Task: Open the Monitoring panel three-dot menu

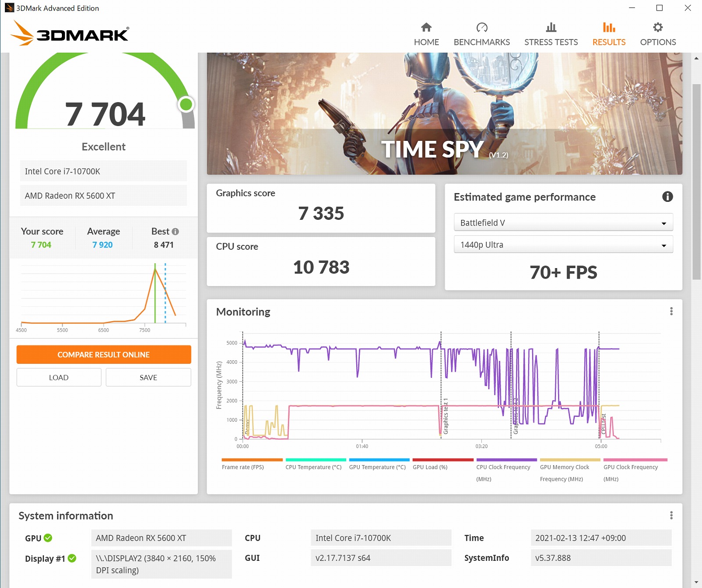Action: [671, 312]
